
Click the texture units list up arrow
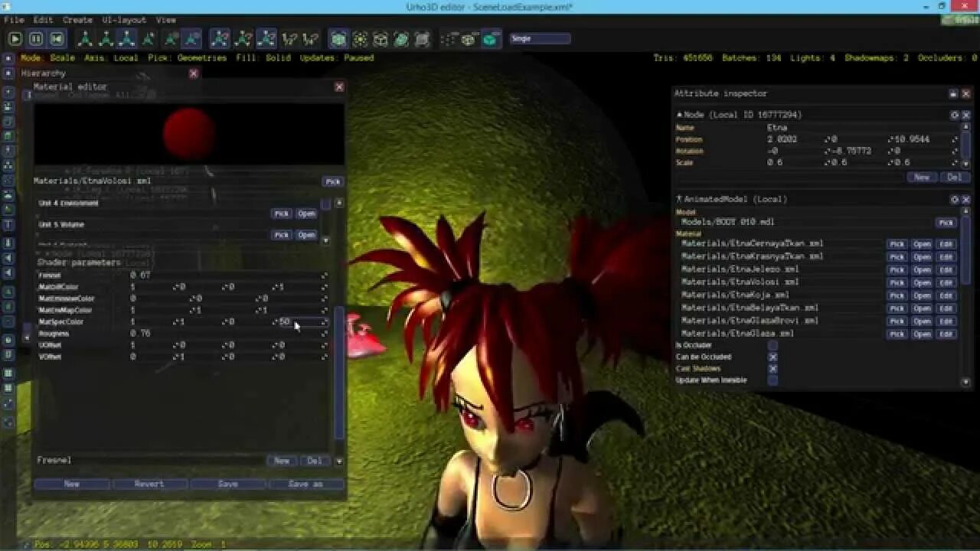pyautogui.click(x=339, y=203)
